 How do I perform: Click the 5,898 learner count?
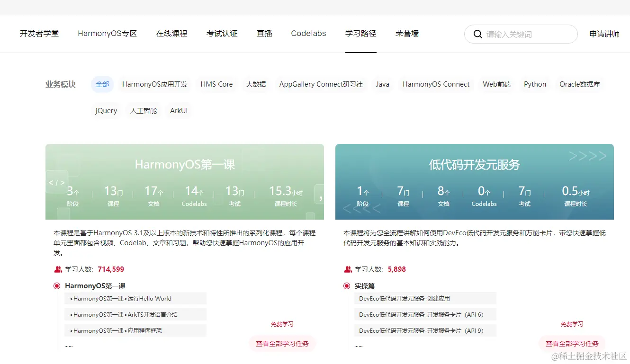pos(397,269)
